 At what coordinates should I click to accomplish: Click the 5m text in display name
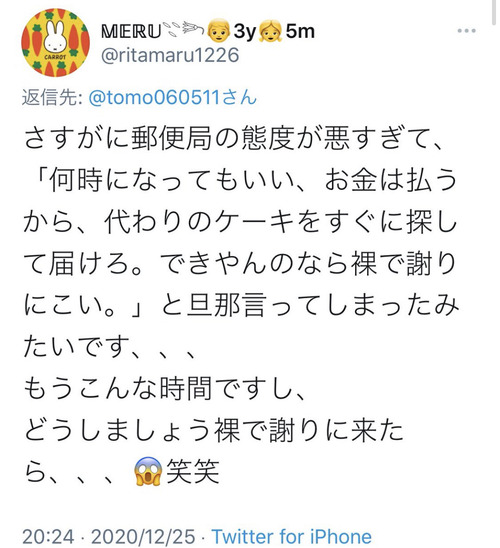300,31
